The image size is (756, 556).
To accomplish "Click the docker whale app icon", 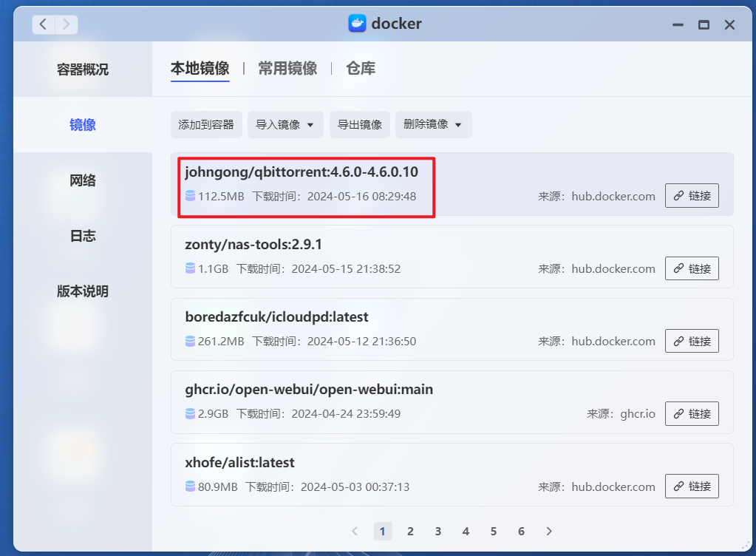I will [x=357, y=23].
